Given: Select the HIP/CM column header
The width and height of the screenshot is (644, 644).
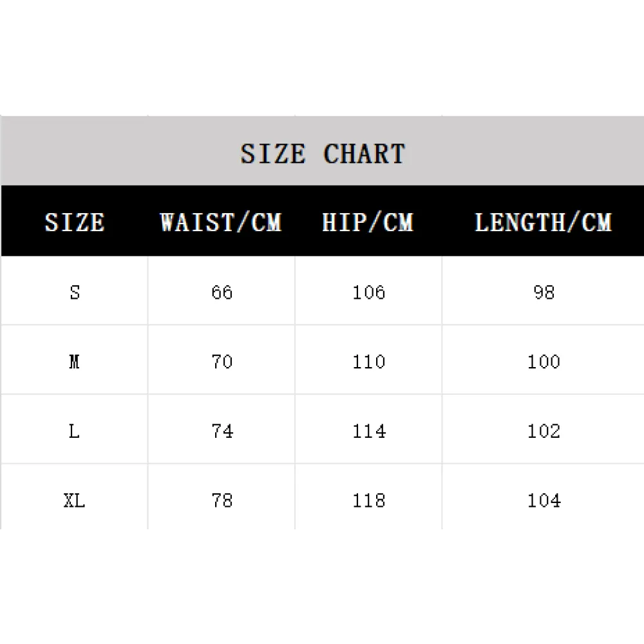Looking at the screenshot, I should point(368,222).
